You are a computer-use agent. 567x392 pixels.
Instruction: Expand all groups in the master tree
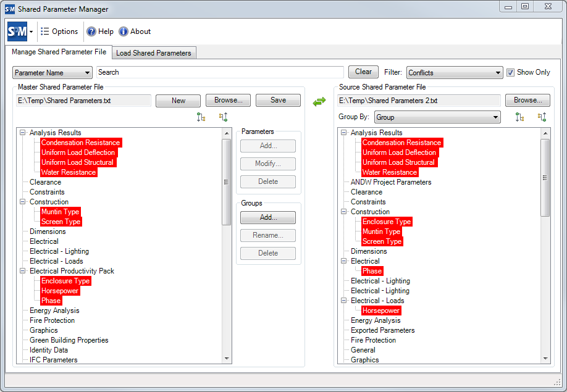coord(201,117)
